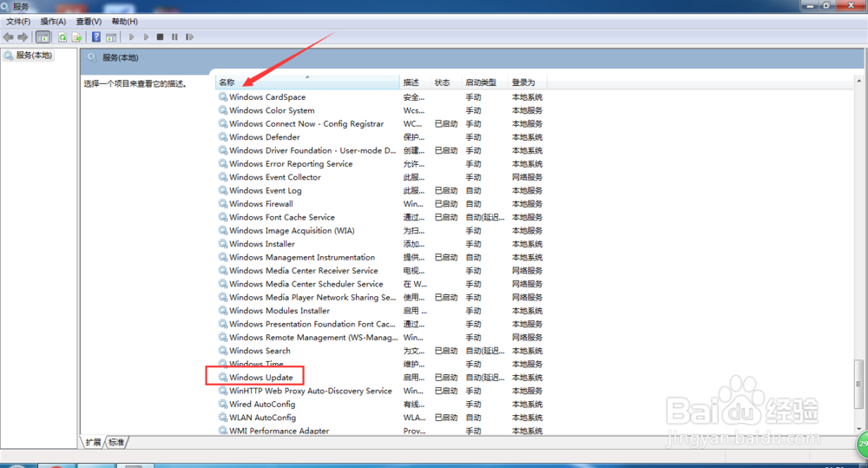Click the gear icon beside Windows Firewall
This screenshot has height=468, width=868.
tap(222, 203)
